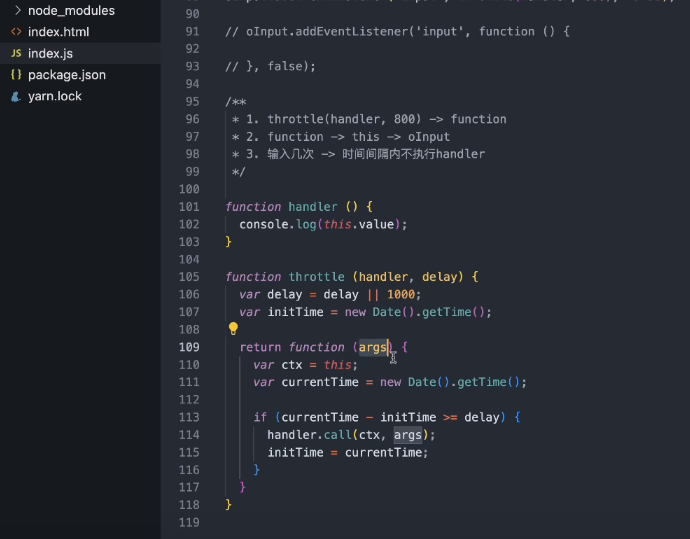Click line number 101 in the gutter

[189, 207]
